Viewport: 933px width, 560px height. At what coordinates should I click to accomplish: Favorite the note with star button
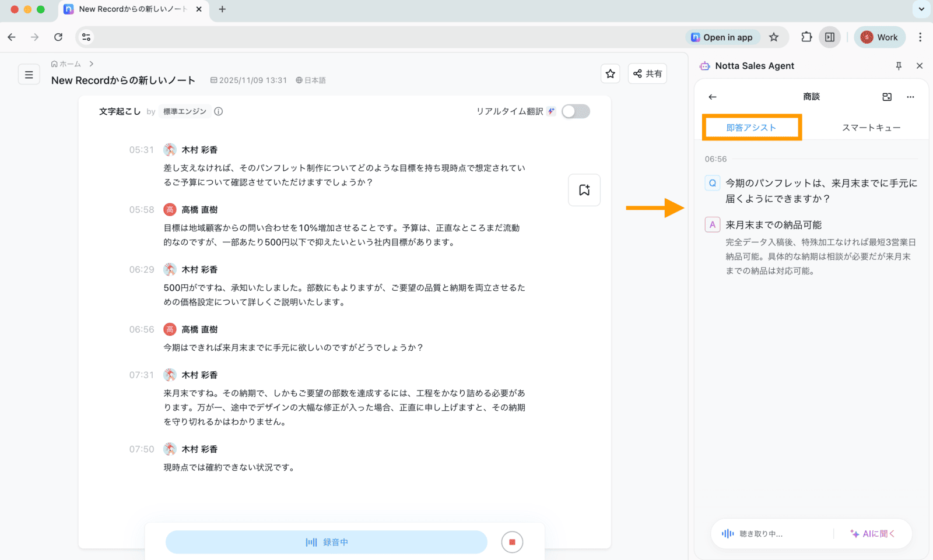611,73
